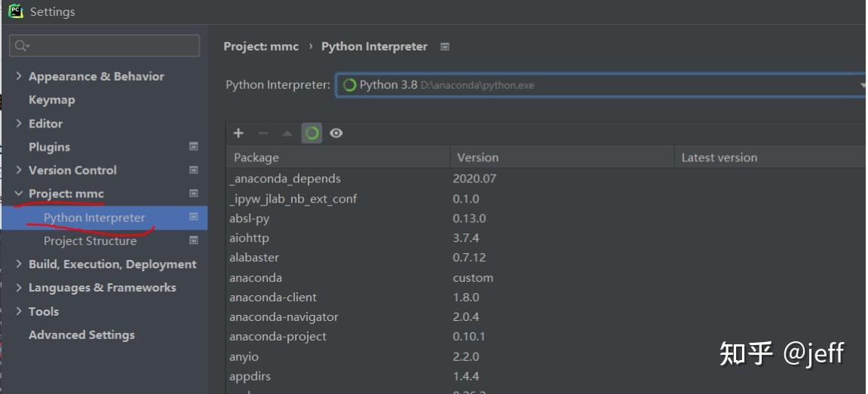
Task: Click the uninstall package minus icon
Action: [x=262, y=133]
